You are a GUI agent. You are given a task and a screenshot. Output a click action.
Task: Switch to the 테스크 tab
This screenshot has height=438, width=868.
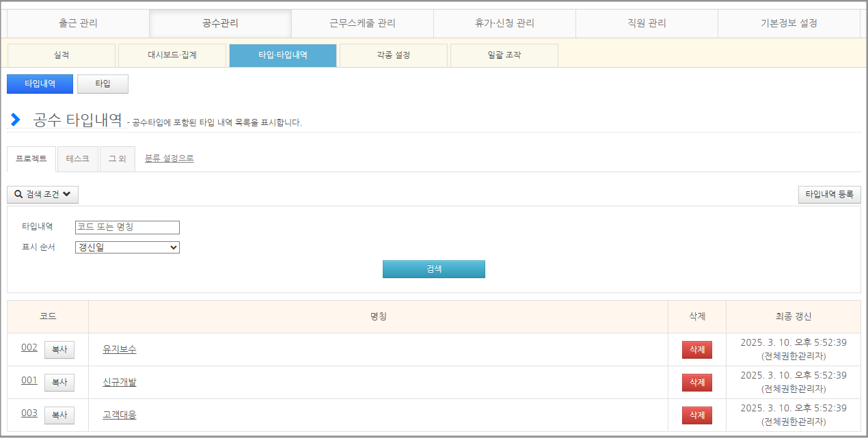click(78, 159)
